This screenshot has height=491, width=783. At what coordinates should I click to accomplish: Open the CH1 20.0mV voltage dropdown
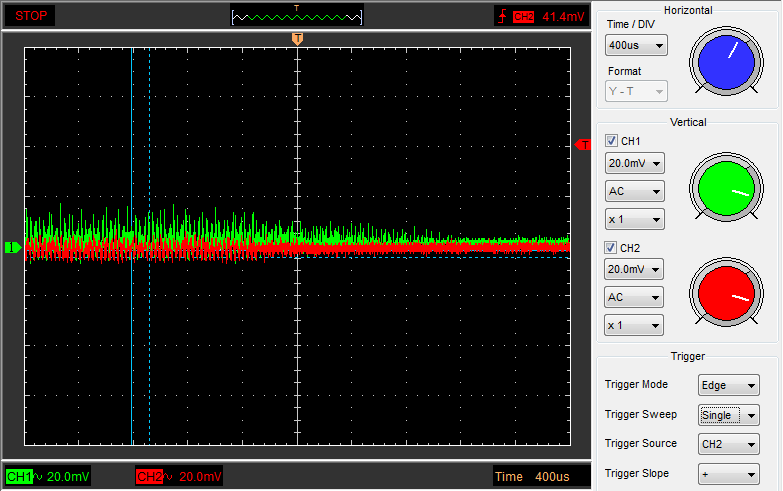634,163
